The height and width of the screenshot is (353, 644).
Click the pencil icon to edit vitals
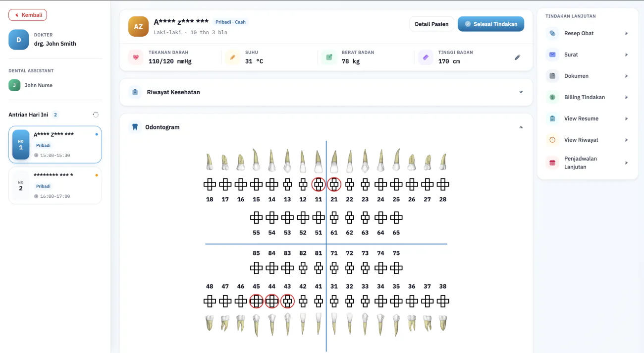(517, 58)
